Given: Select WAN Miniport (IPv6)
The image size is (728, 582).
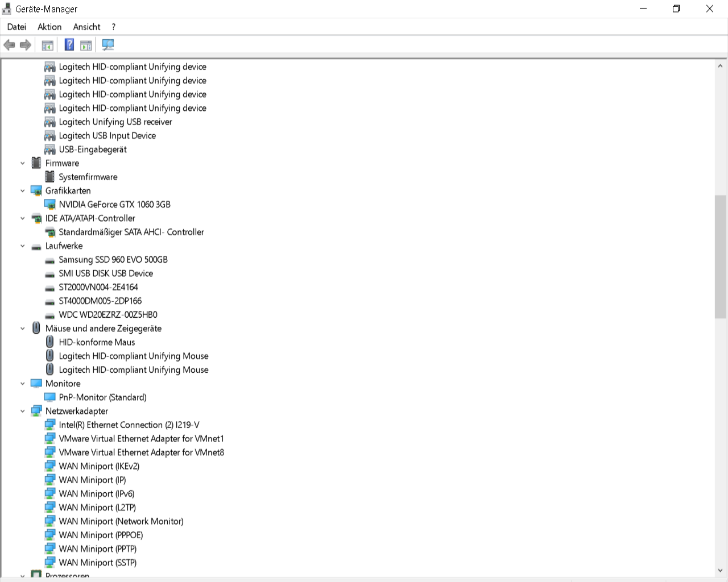Looking at the screenshot, I should (x=97, y=494).
